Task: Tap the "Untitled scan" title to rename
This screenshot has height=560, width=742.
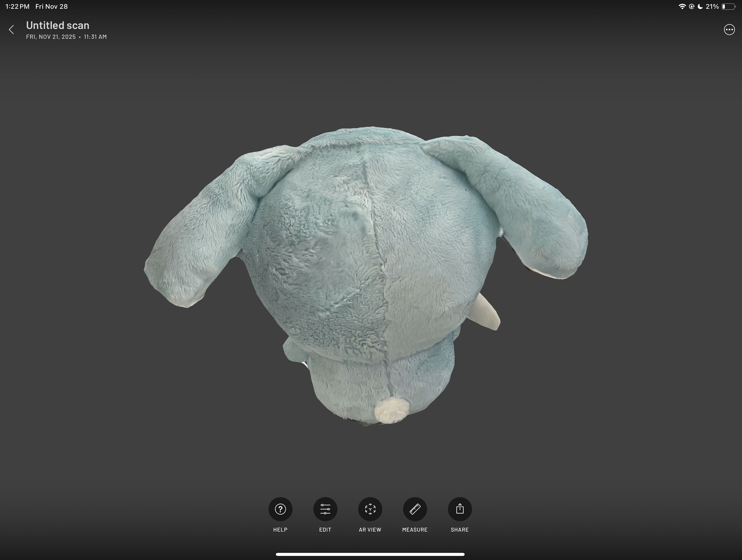Action: [58, 25]
